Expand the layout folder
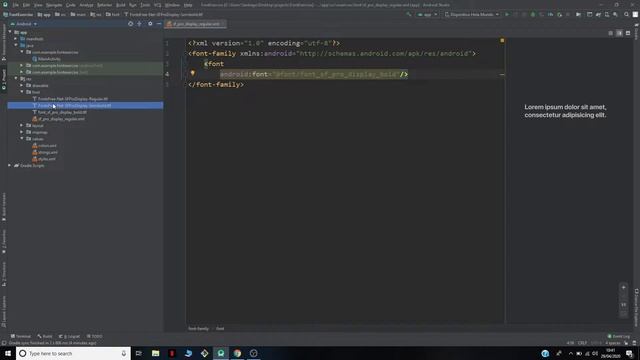Viewport: 640px width, 360px height. click(x=22, y=125)
